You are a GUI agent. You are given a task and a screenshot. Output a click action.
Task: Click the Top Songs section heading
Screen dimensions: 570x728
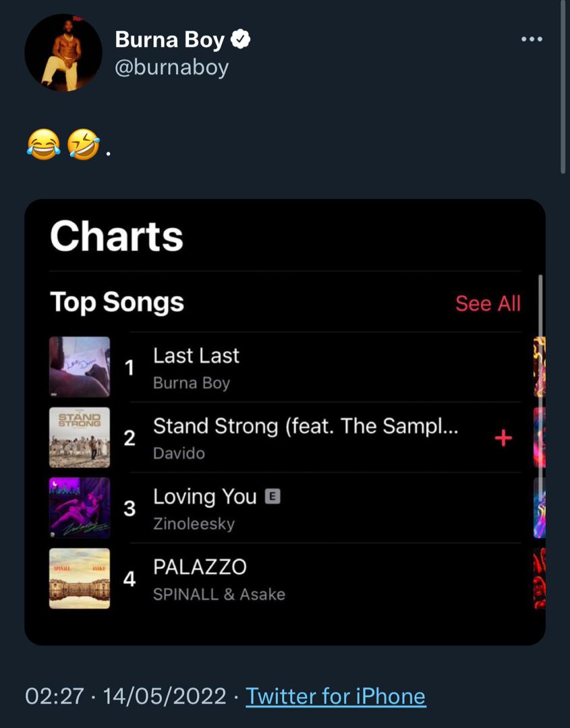tap(117, 302)
